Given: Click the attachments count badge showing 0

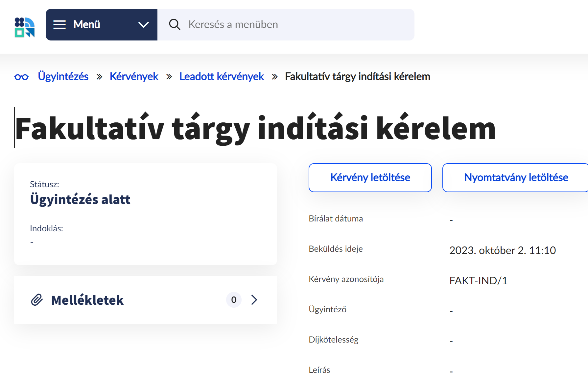Looking at the screenshot, I should (x=233, y=300).
